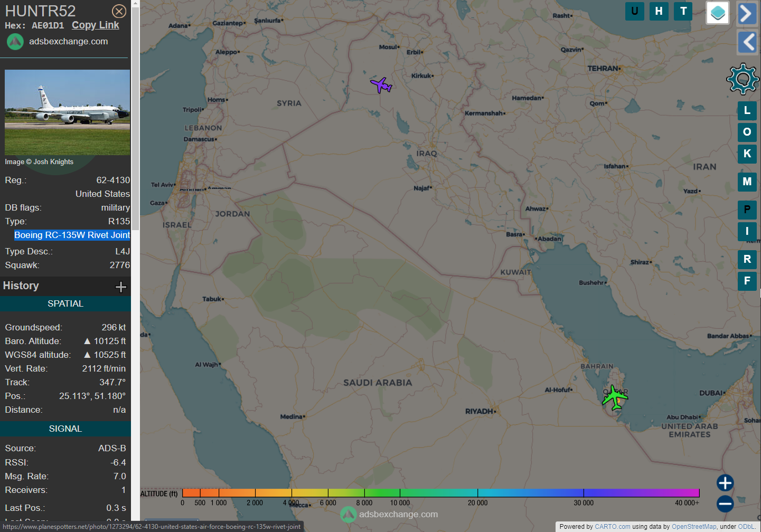
Task: Click the hex code AE01D1
Action: tap(48, 25)
